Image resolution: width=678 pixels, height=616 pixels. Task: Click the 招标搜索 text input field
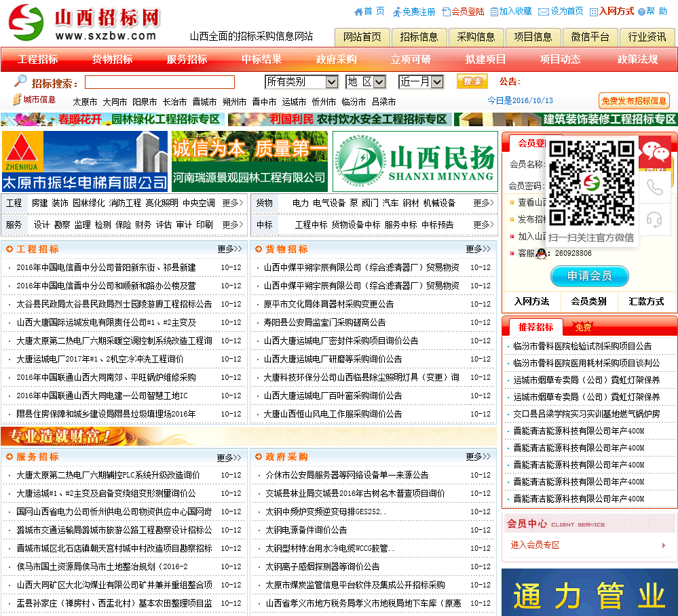point(159,82)
